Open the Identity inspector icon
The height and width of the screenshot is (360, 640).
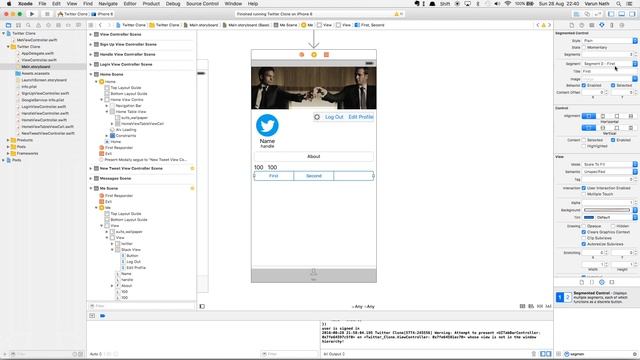(x=592, y=25)
